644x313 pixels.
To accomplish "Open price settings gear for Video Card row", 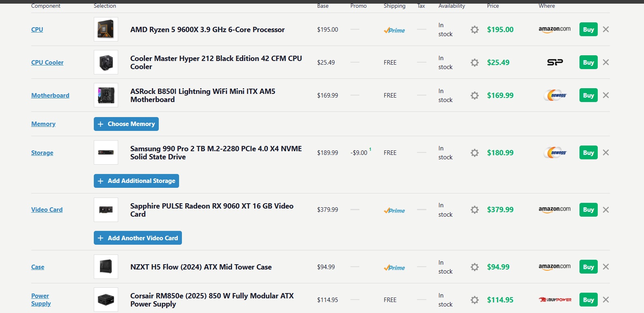I will click(475, 210).
